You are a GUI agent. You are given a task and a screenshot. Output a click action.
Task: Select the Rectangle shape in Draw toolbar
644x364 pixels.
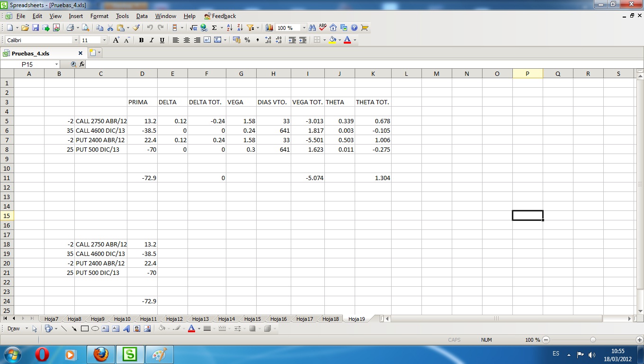pos(85,328)
